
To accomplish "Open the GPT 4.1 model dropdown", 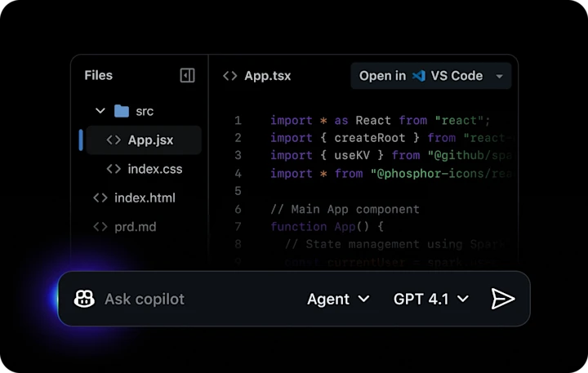I will tap(431, 299).
